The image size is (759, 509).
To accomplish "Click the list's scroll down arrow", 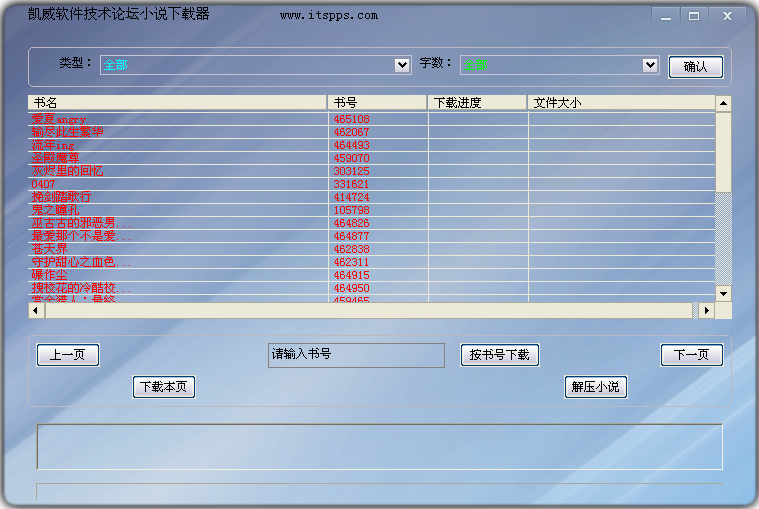I will click(x=723, y=294).
